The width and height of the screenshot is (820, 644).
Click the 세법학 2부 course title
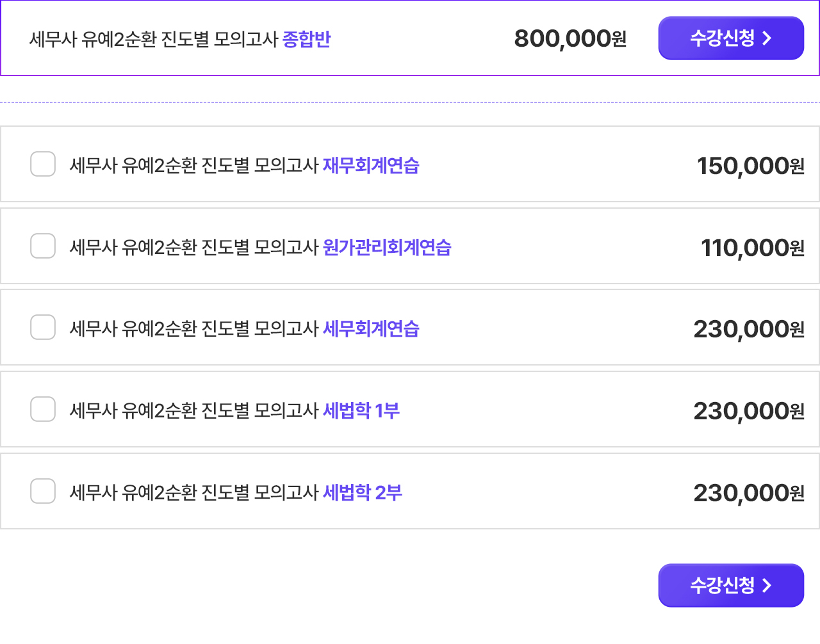(x=235, y=492)
